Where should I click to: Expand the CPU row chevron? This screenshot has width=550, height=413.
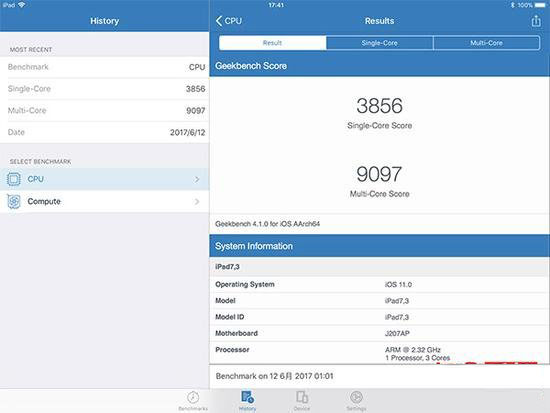coord(197,179)
